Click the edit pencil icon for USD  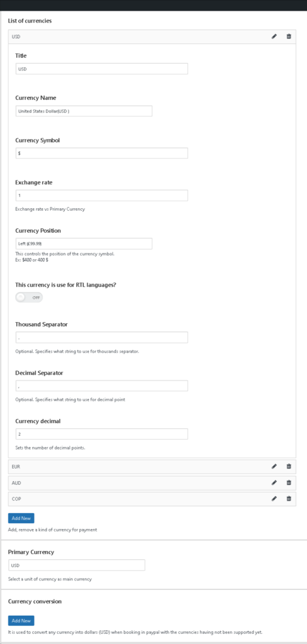pyautogui.click(x=274, y=36)
